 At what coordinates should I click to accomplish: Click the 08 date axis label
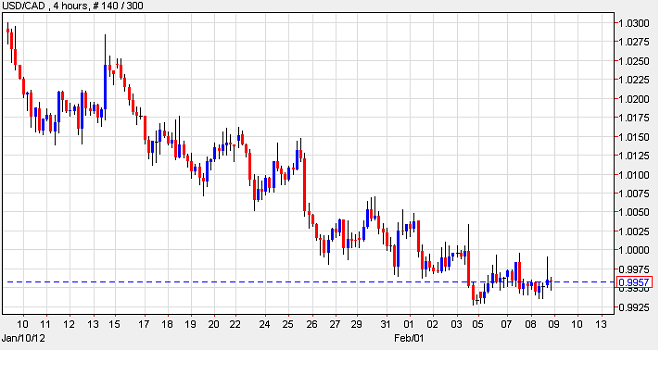[531, 325]
